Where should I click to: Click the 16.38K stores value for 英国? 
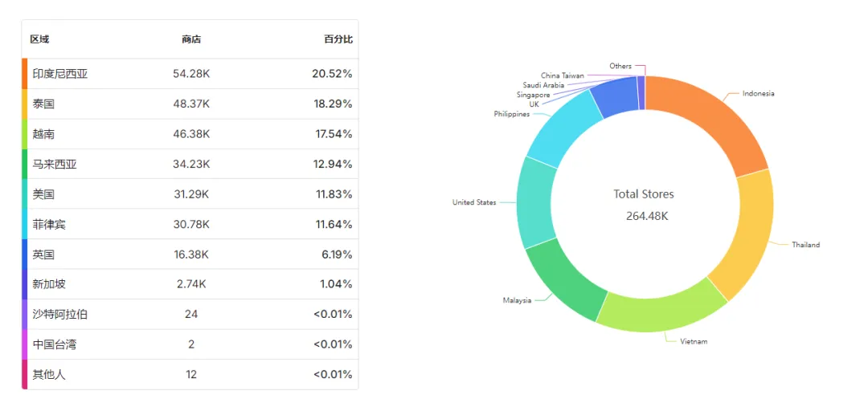pos(191,254)
